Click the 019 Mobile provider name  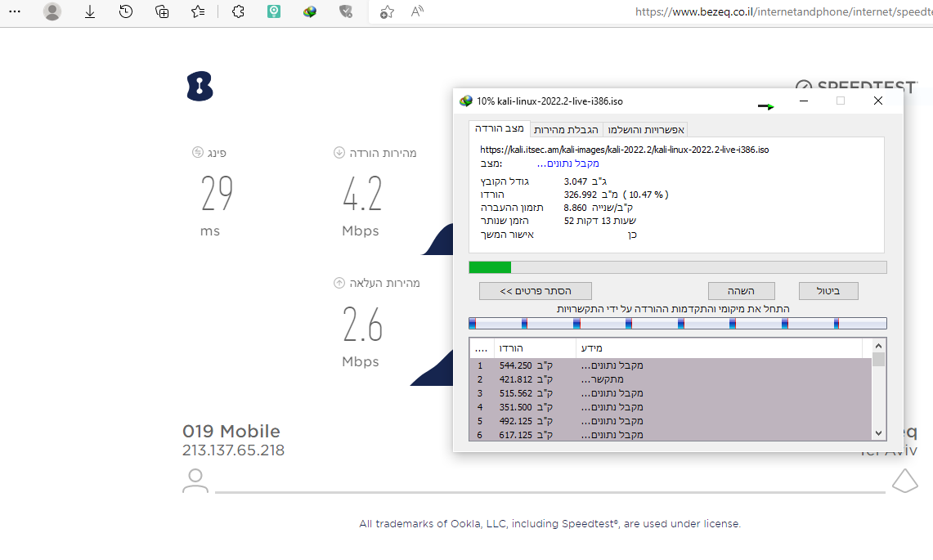(231, 431)
